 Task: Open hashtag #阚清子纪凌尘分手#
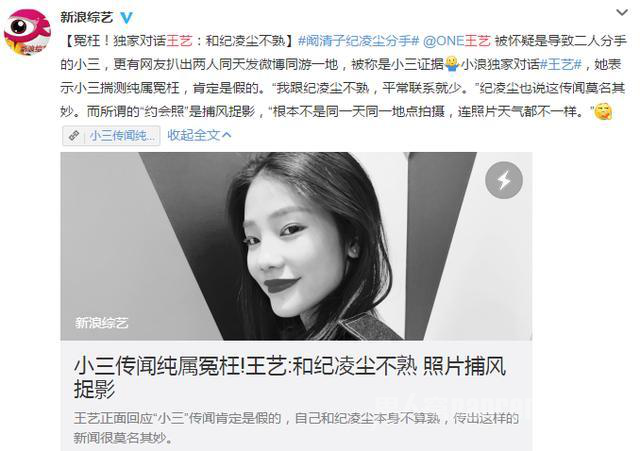[x=358, y=41]
